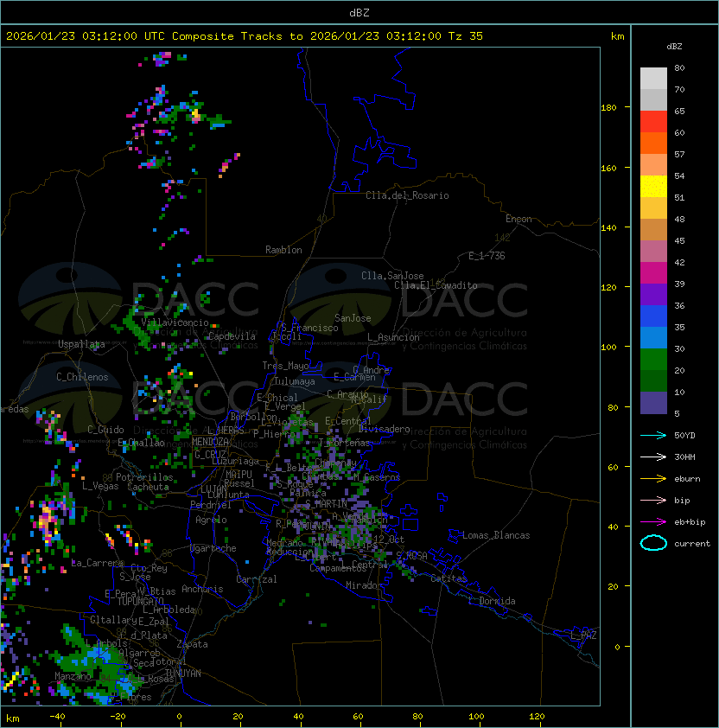
Task: Click the 'Tres_Mayo' map label
Action: click(285, 366)
